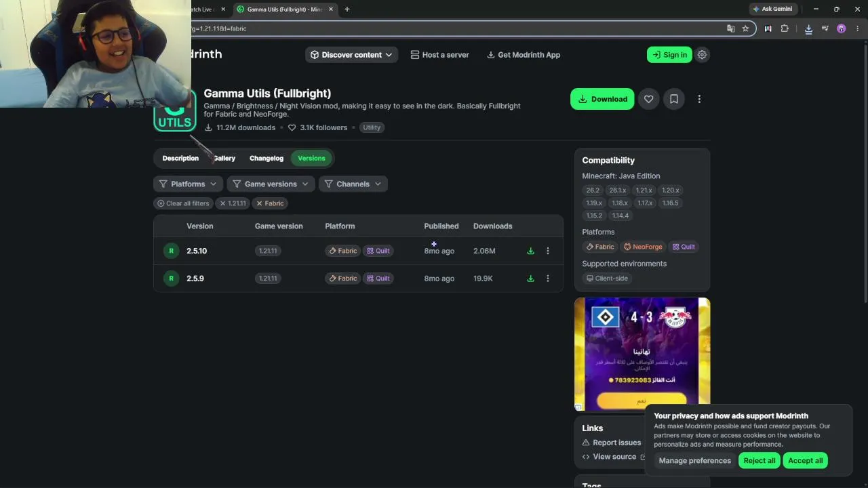Click the R release badge for version 2.5.9

point(171,279)
